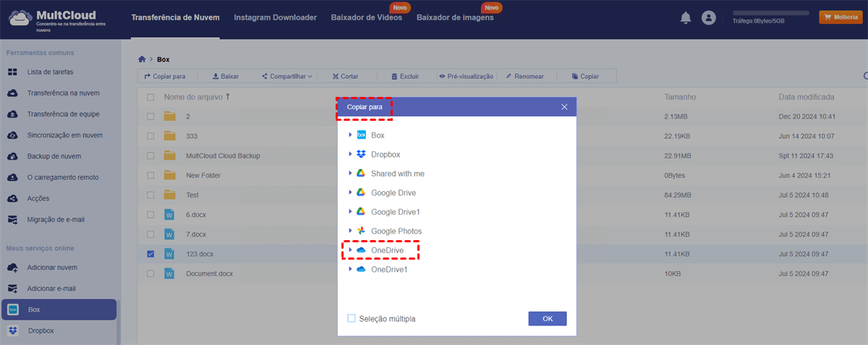
Task: Expand Google Drive1 tree node
Action: pyautogui.click(x=350, y=212)
